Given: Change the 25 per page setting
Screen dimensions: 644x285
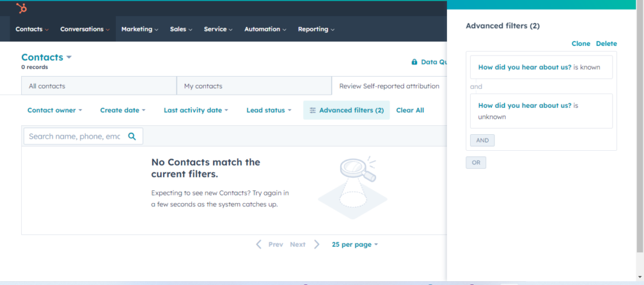Looking at the screenshot, I should point(355,244).
